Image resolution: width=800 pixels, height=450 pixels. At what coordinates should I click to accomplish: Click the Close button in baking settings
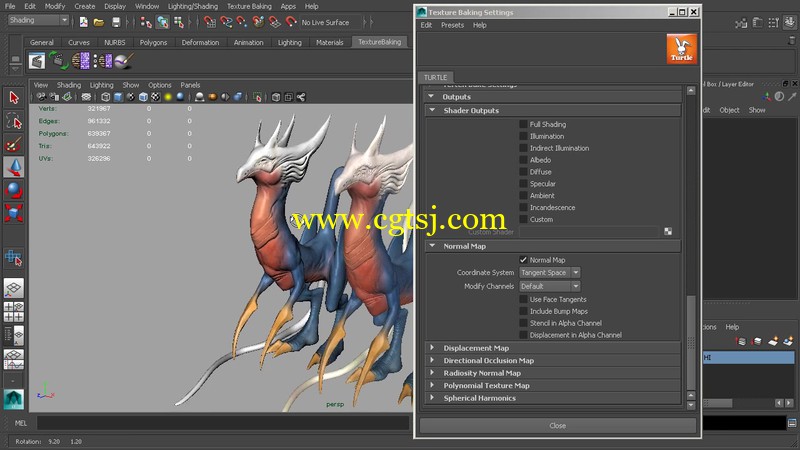[x=558, y=426]
